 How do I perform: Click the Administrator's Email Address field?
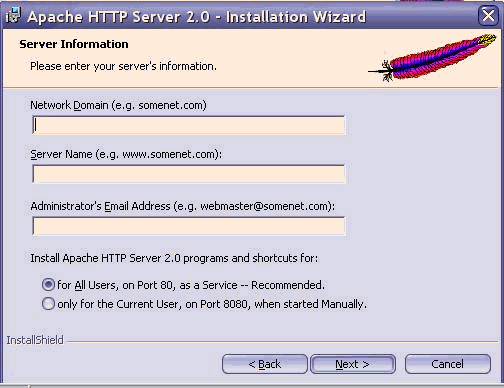(189, 226)
